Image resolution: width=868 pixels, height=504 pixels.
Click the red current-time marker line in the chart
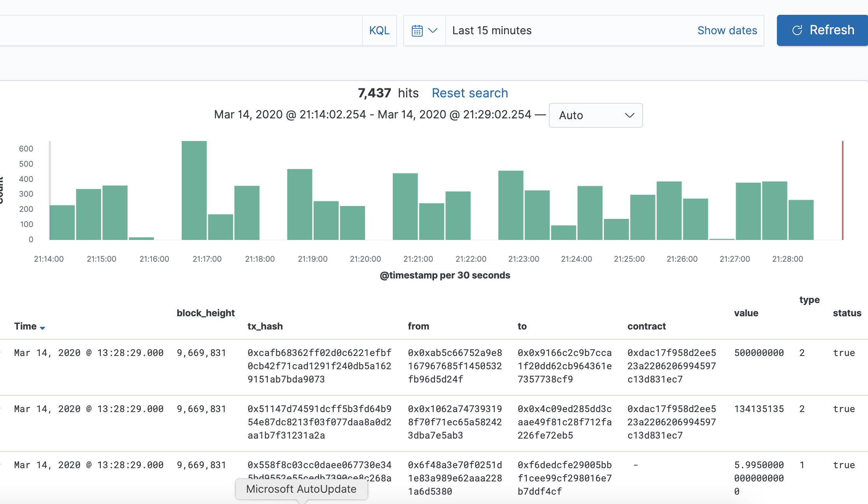(842, 190)
